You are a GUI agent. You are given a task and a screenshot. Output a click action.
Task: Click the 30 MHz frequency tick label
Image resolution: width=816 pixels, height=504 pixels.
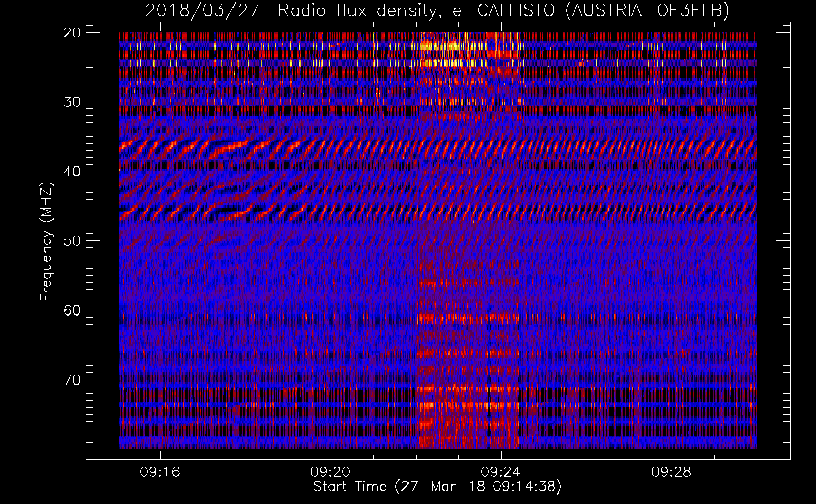pos(73,102)
